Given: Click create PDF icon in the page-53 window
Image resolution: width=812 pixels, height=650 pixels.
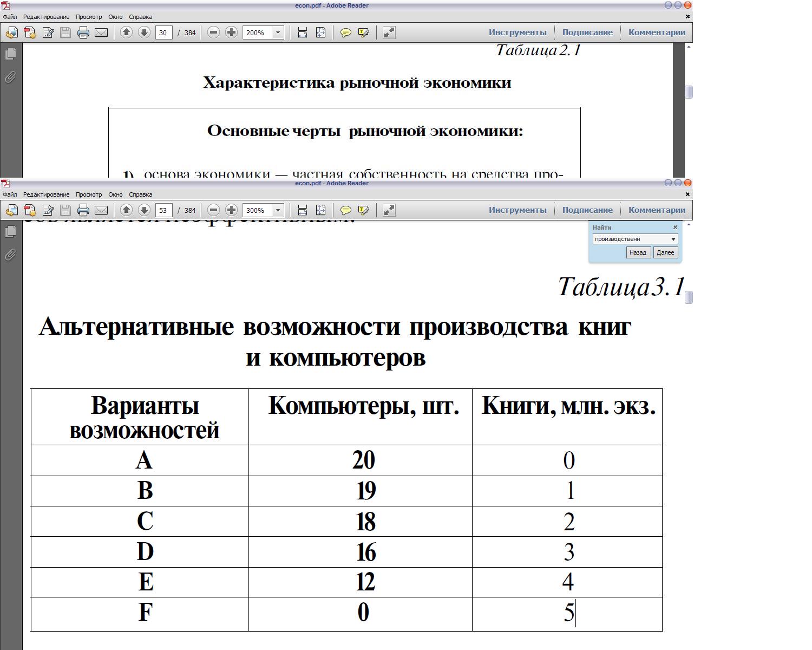Looking at the screenshot, I should pos(30,210).
